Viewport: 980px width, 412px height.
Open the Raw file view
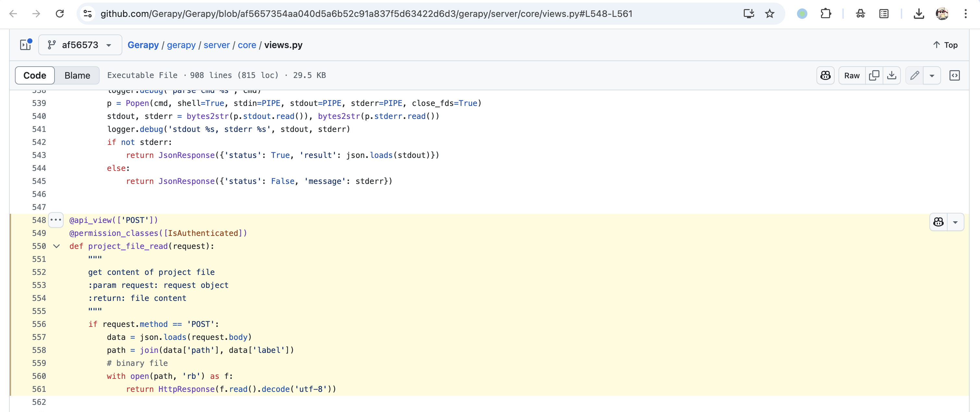(x=851, y=75)
